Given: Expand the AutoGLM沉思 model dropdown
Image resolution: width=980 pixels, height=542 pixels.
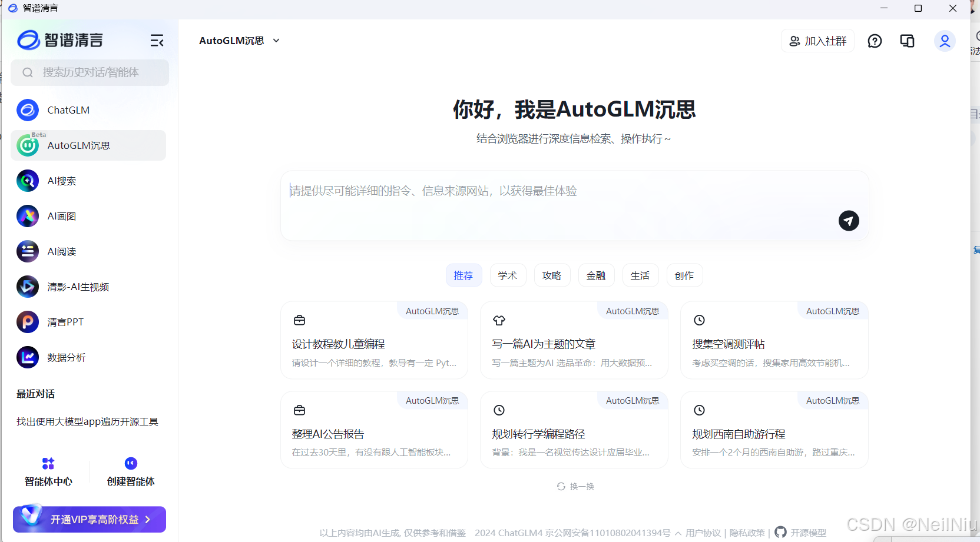Looking at the screenshot, I should pos(240,41).
